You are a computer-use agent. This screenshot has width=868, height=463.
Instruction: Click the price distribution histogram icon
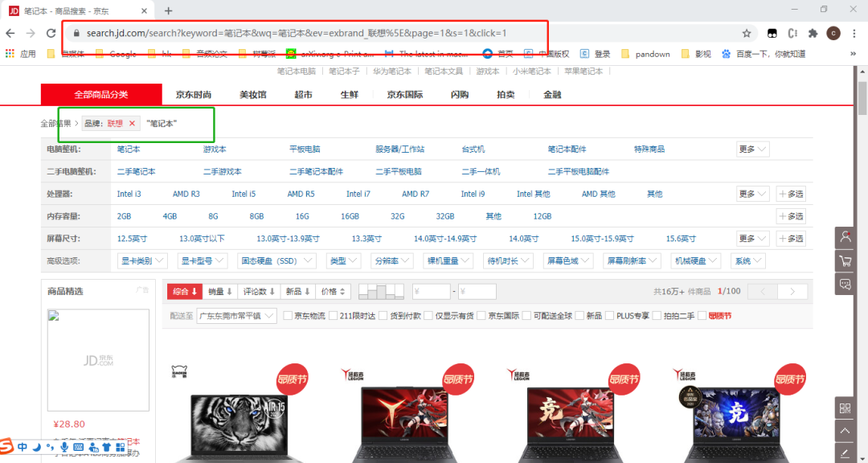382,291
